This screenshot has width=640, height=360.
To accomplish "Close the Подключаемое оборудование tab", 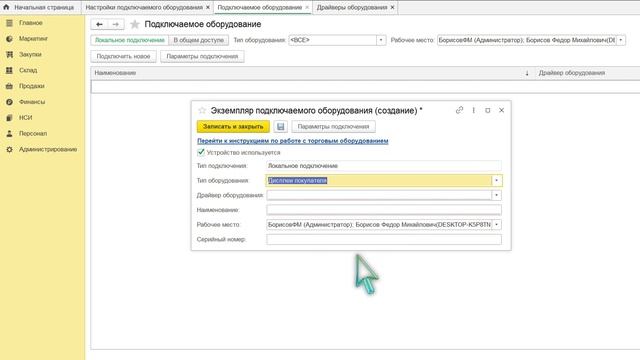I will 307,7.
